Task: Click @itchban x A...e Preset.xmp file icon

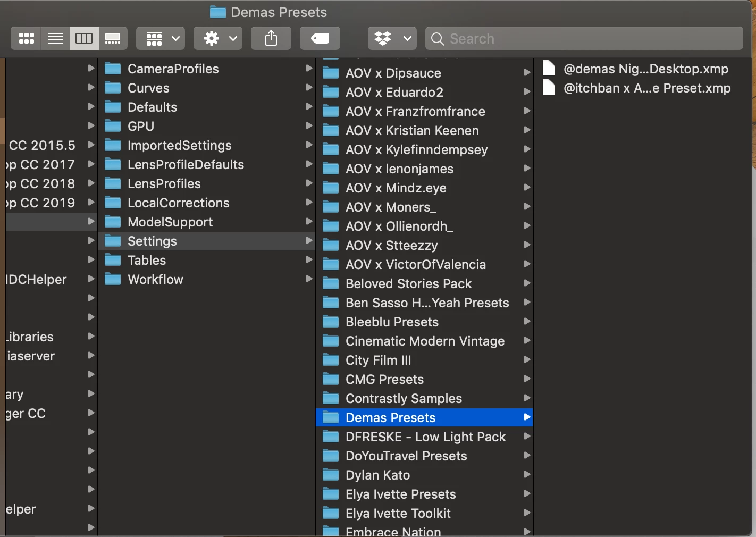Action: [549, 87]
